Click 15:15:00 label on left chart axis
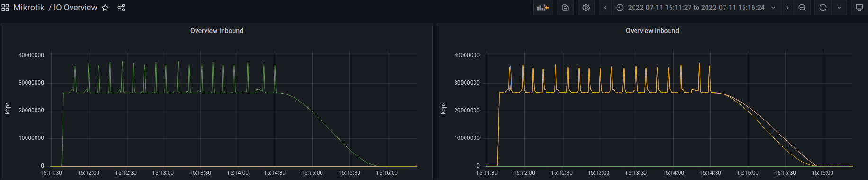 (312, 173)
